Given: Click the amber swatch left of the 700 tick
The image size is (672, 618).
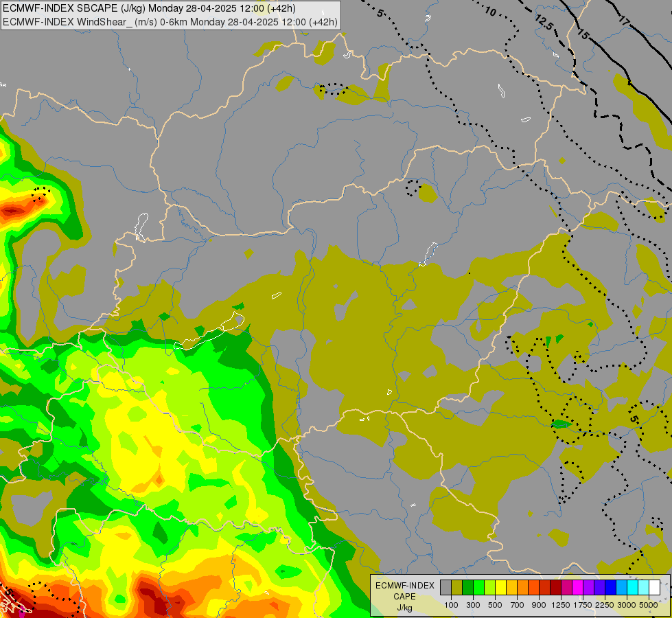Looking at the screenshot, I should pyautogui.click(x=511, y=588).
